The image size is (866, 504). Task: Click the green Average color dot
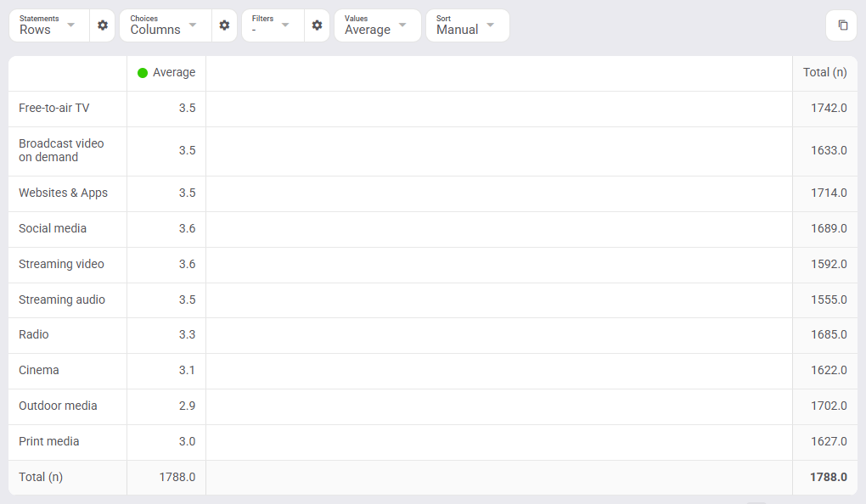pos(143,73)
